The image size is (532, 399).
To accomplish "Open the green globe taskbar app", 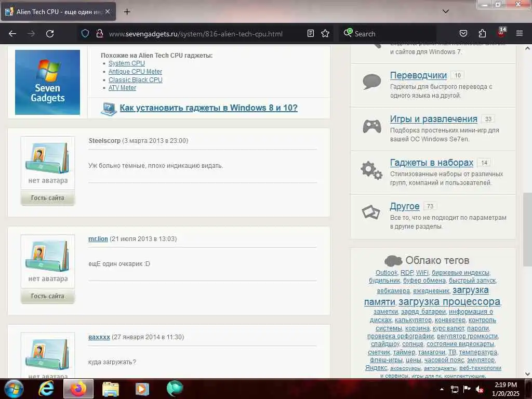I will pyautogui.click(x=175, y=389).
